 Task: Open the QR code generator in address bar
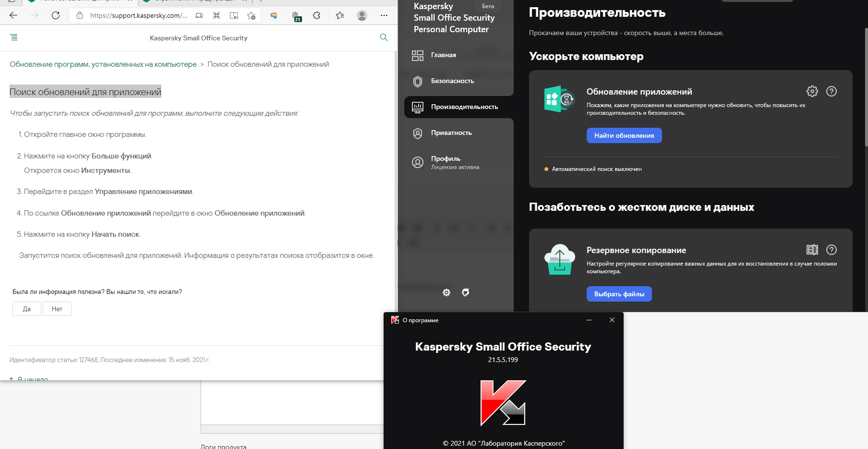point(217,15)
